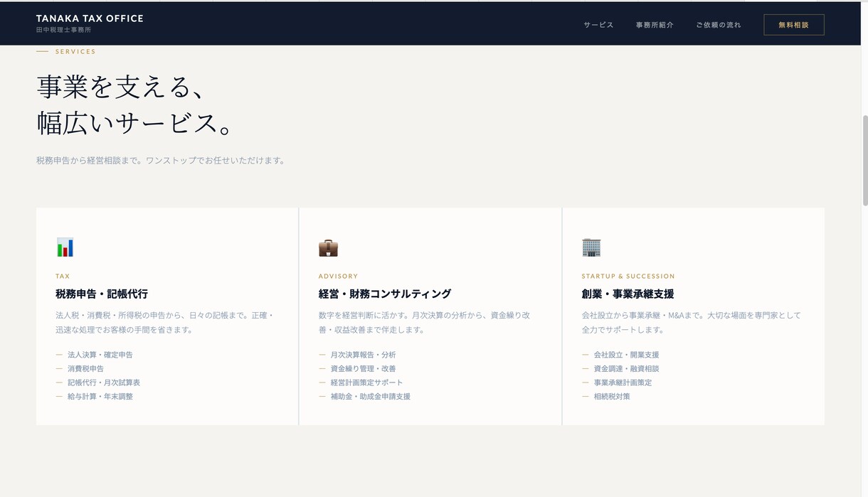This screenshot has width=868, height=497.
Task: Click the TAX category label
Action: click(63, 276)
